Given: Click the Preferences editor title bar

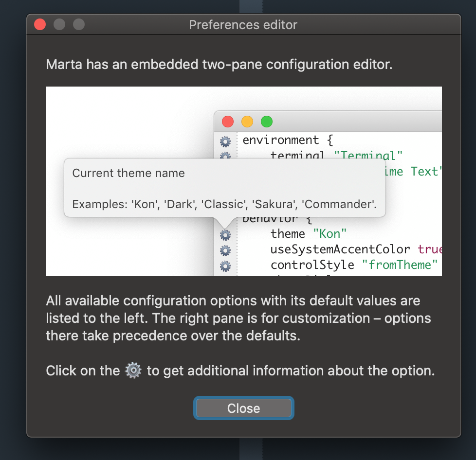Looking at the screenshot, I should coord(243,25).
